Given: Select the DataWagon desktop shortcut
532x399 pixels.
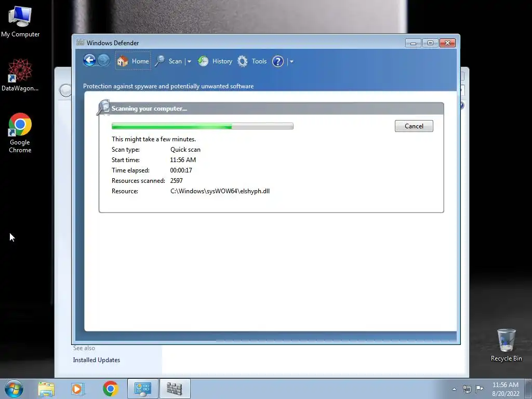Looking at the screenshot, I should coord(20,75).
